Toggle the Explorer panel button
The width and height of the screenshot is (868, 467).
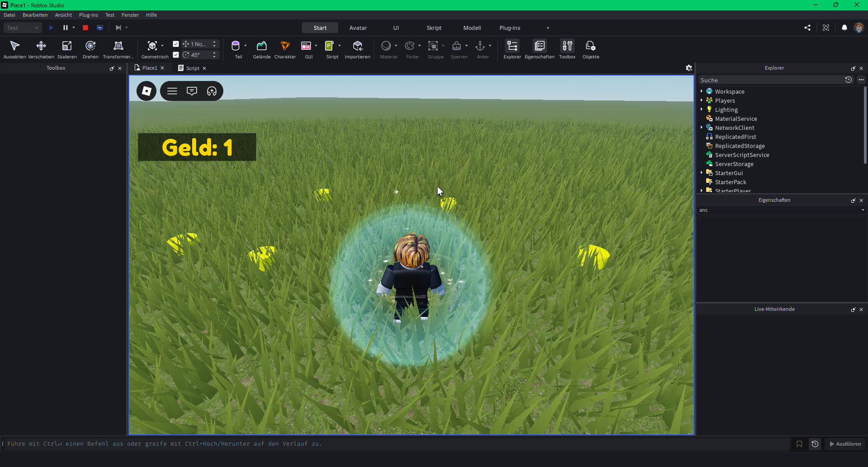(512, 49)
